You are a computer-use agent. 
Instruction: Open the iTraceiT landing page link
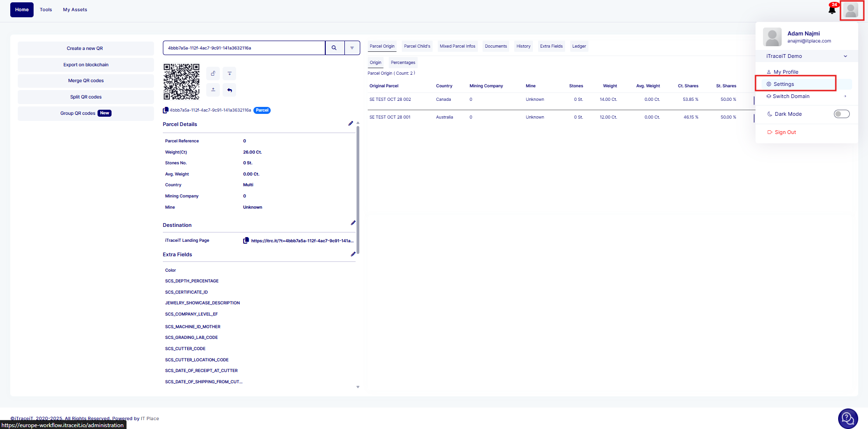302,241
